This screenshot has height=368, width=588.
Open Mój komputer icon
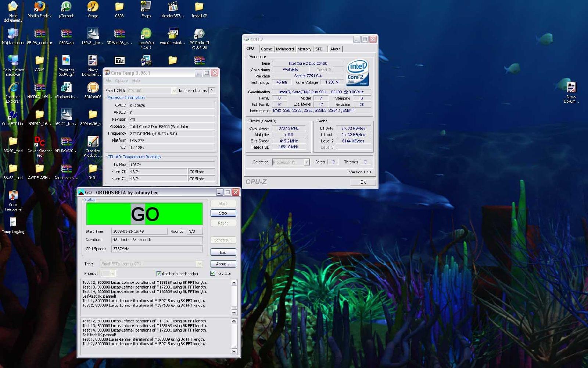pyautogui.click(x=13, y=37)
